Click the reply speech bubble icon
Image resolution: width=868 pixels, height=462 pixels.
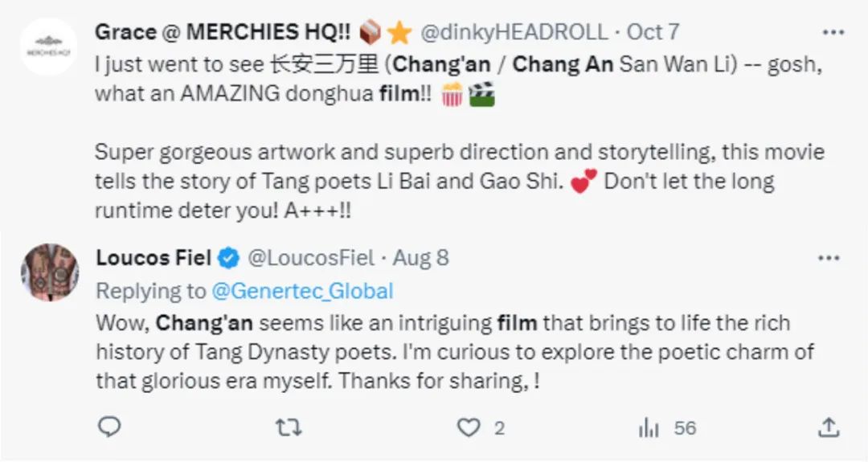pyautogui.click(x=108, y=427)
